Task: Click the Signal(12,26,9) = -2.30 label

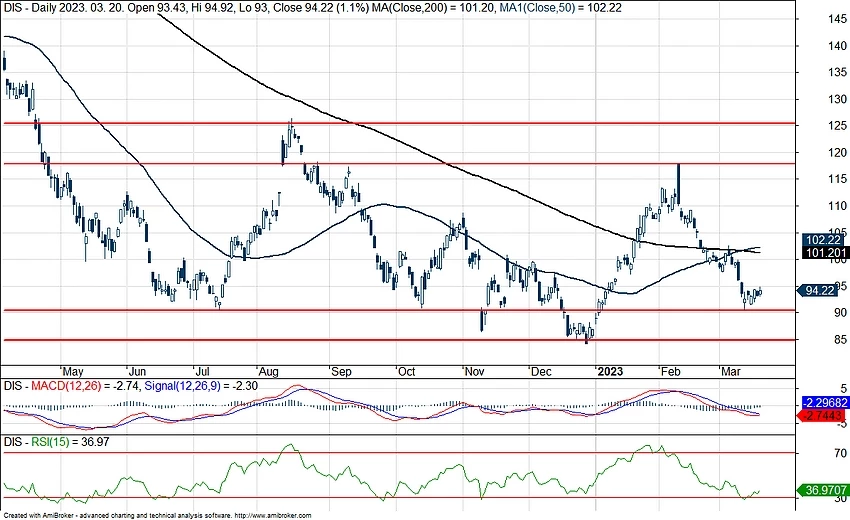Action: tap(201, 386)
